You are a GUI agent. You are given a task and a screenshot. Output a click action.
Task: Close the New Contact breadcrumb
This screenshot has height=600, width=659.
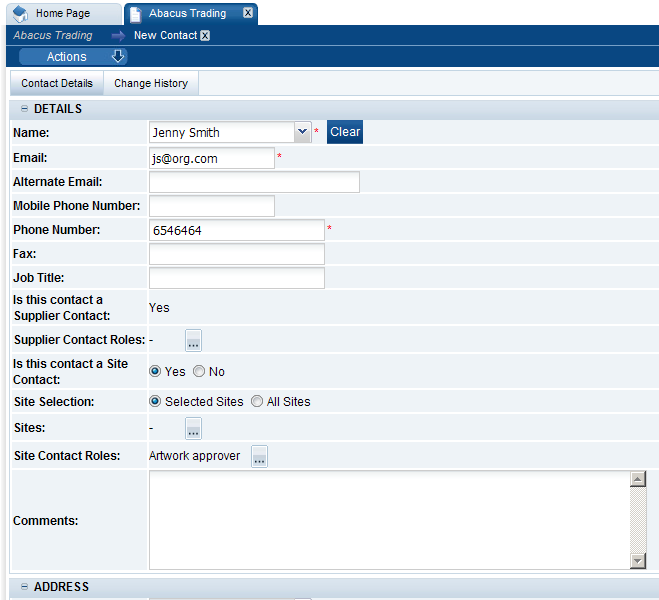pyautogui.click(x=205, y=36)
